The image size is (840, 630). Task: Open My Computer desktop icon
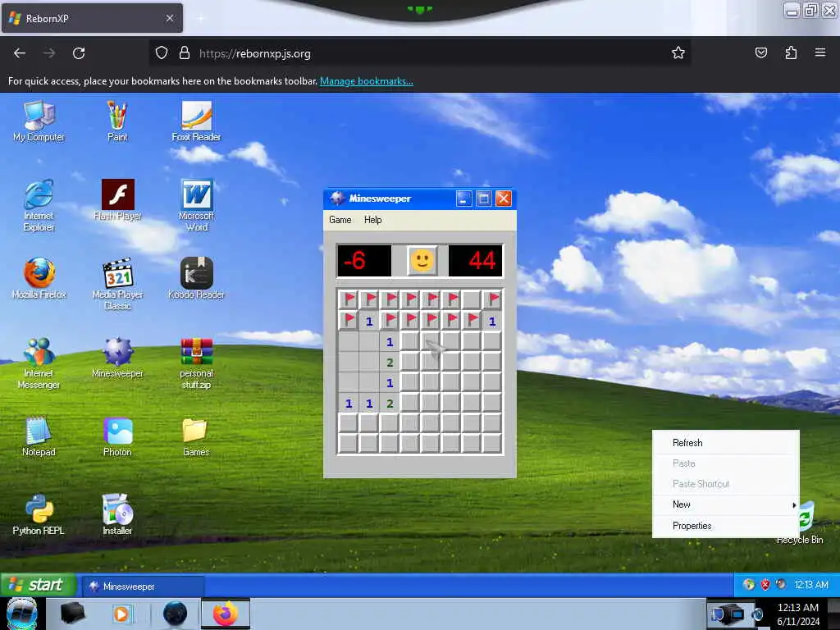coord(39,121)
